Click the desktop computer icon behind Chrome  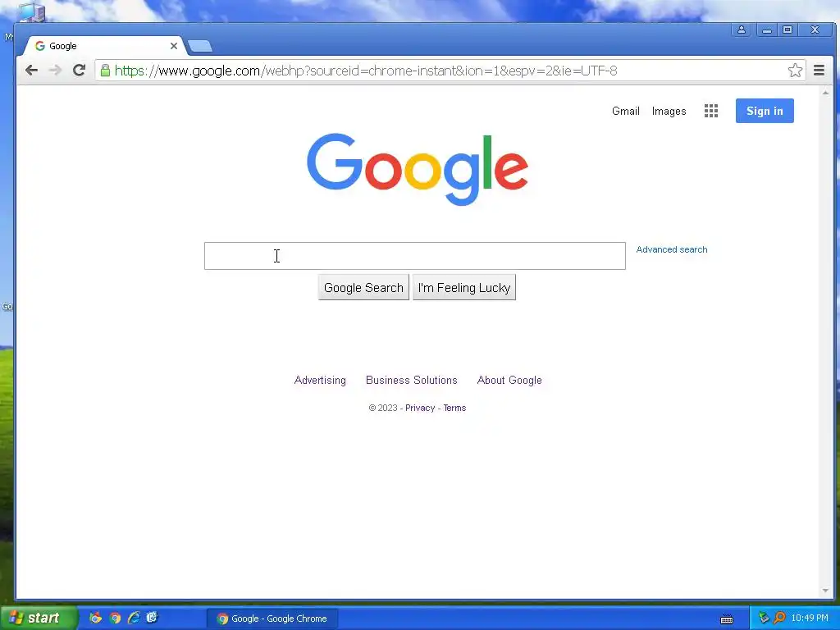[32, 11]
